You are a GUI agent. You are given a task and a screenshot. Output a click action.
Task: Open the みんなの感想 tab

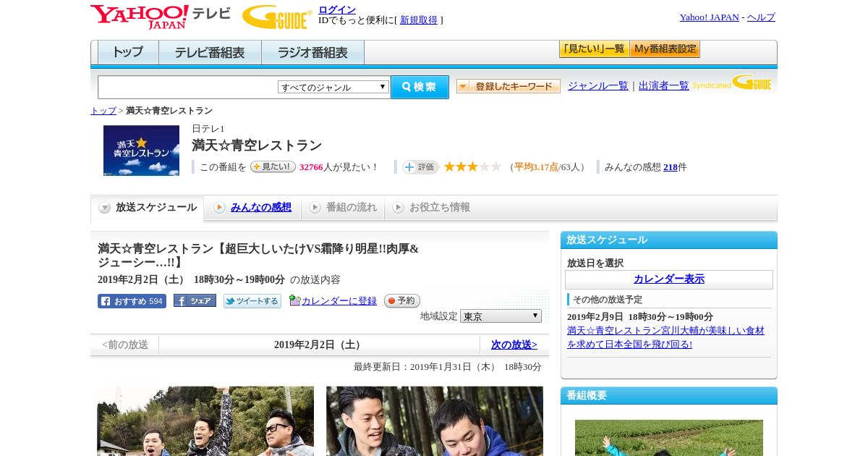pos(261,208)
